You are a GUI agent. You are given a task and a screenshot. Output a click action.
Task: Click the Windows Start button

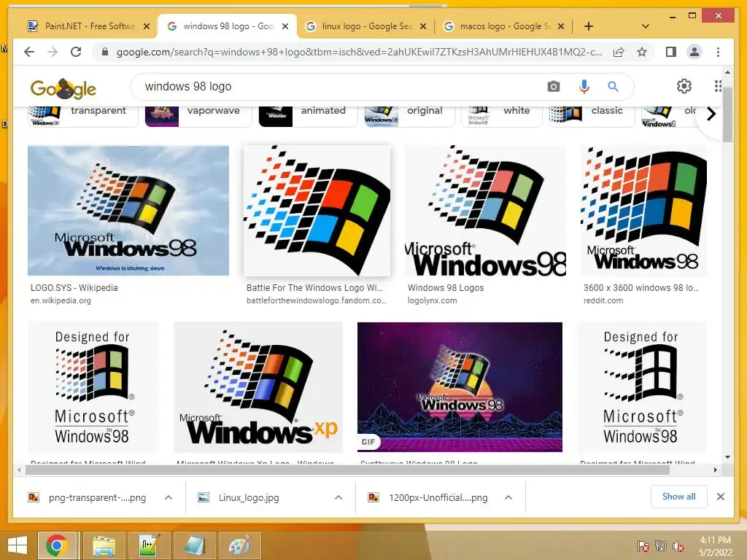[18, 545]
